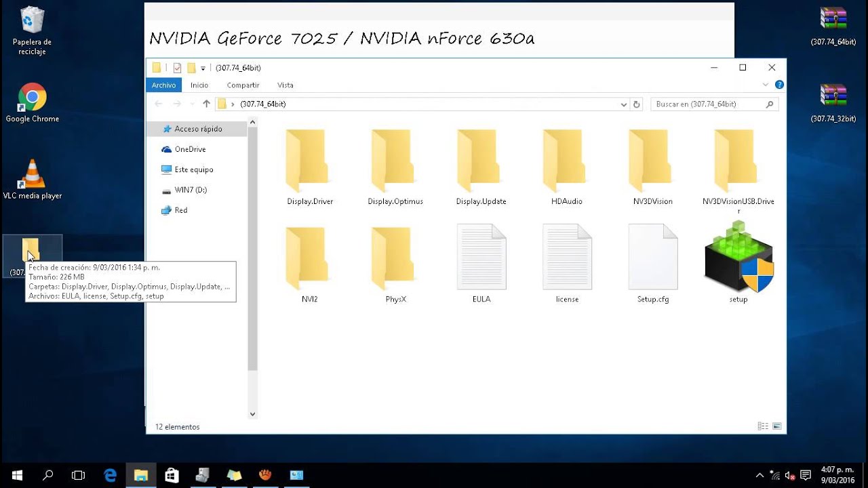Open the Display.Optimus folder
The height and width of the screenshot is (488, 868).
[395, 167]
